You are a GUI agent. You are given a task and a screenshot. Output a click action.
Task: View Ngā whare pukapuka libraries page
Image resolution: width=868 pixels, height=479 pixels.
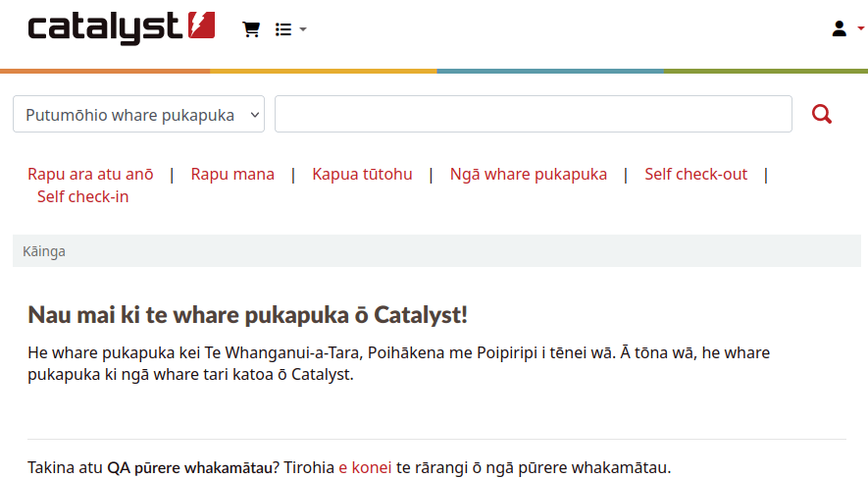[528, 174]
